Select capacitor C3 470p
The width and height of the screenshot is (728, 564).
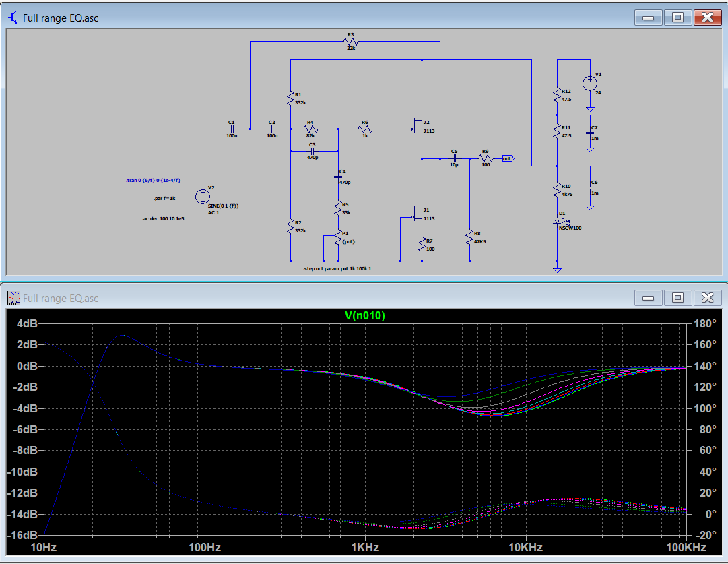312,151
